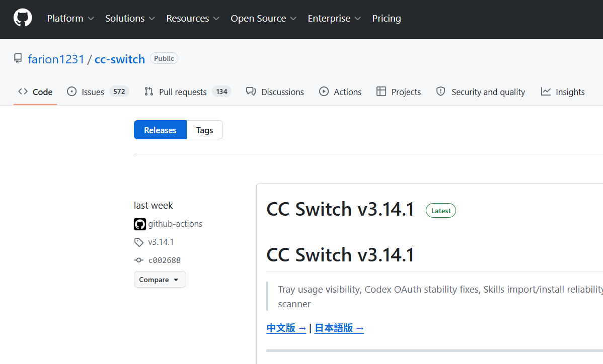Viewport: 603px width, 364px height.
Task: Open the 日本語版 release notes link
Action: 339,328
